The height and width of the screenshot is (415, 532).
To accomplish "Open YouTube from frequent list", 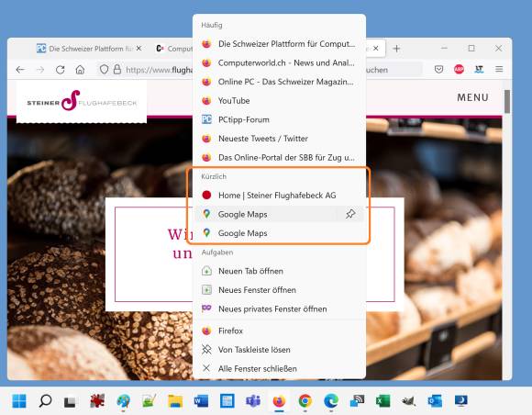I will (x=279, y=101).
